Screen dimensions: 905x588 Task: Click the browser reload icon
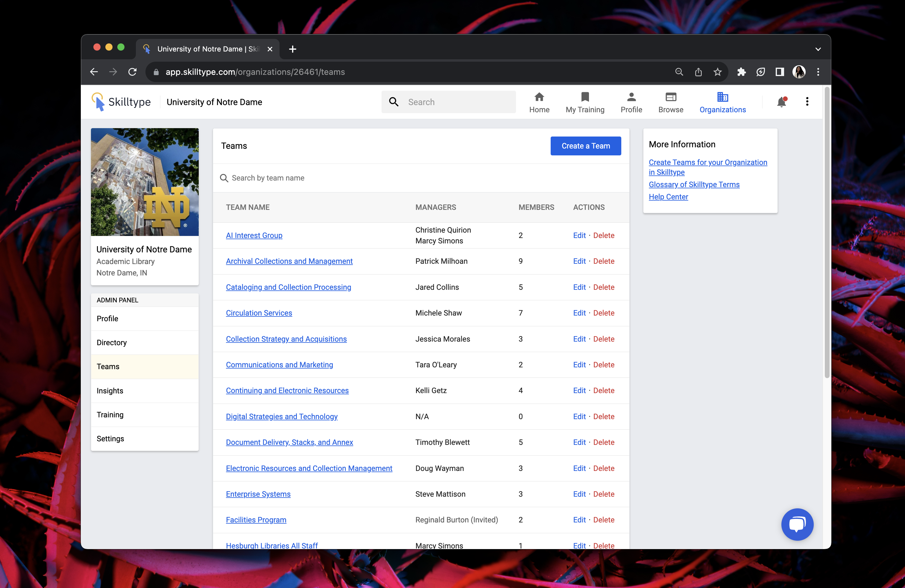coord(132,72)
